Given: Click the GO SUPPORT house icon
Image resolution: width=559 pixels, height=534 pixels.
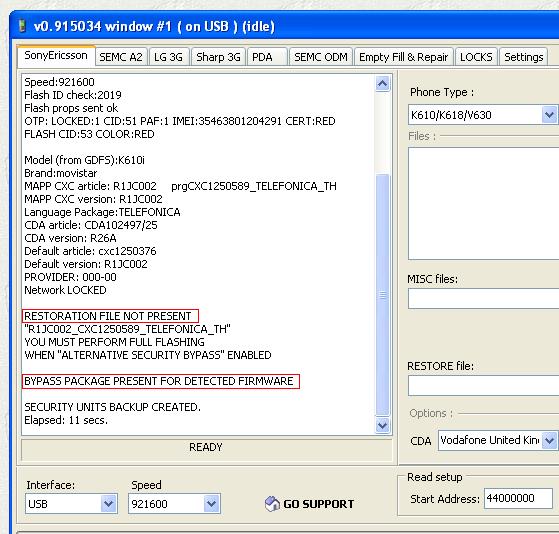Looking at the screenshot, I should (x=272, y=504).
